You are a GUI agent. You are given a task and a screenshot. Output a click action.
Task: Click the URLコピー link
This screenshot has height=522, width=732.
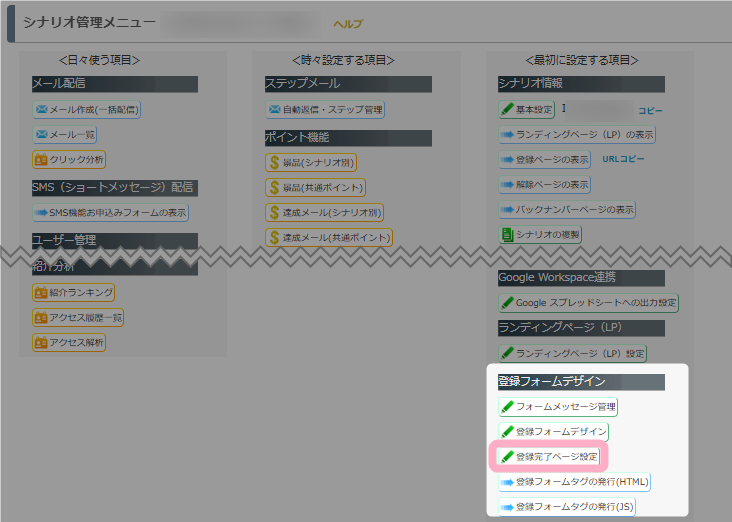pyautogui.click(x=623, y=159)
